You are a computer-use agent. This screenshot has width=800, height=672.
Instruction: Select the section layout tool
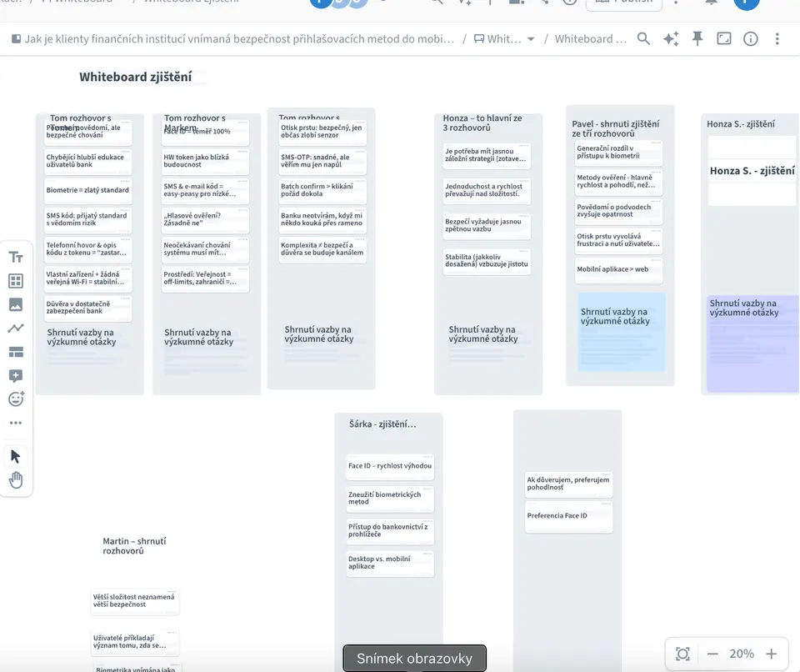[x=16, y=352]
